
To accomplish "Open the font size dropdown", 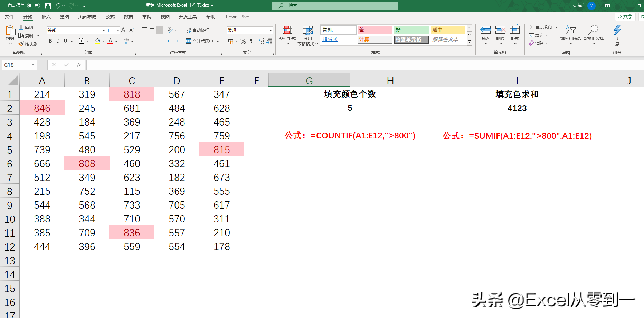I will (x=117, y=30).
